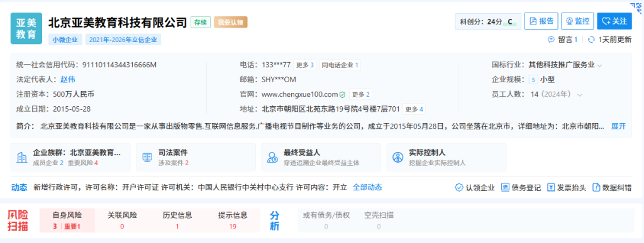Select the 或有债务/债权 analysis tab
This screenshot has height=243, width=644.
pos(326,220)
